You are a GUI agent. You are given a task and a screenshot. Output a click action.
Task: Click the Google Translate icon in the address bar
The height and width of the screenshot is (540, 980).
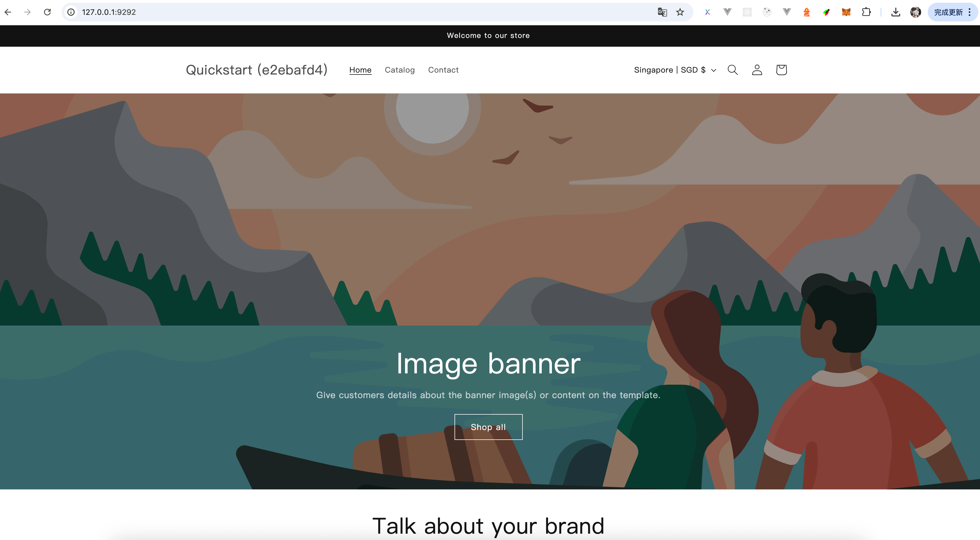(x=662, y=12)
